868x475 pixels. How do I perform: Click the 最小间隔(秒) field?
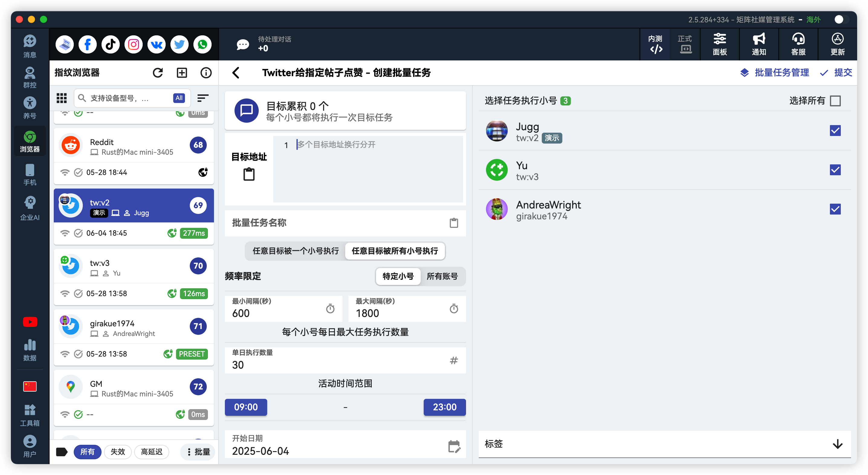[283, 309]
